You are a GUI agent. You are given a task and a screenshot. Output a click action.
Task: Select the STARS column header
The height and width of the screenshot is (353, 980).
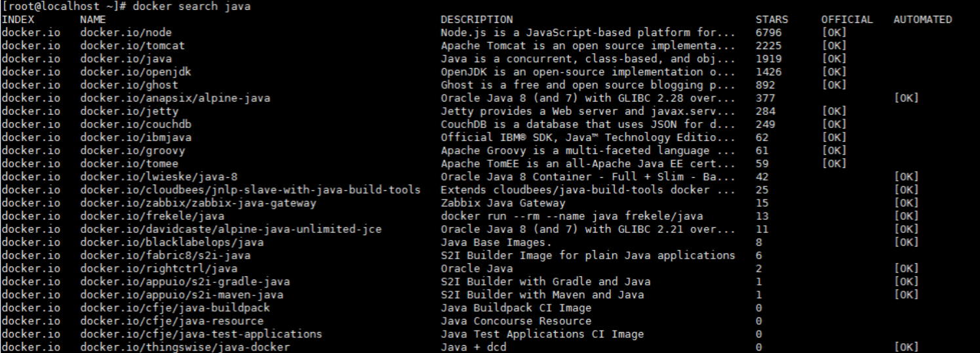point(772,19)
